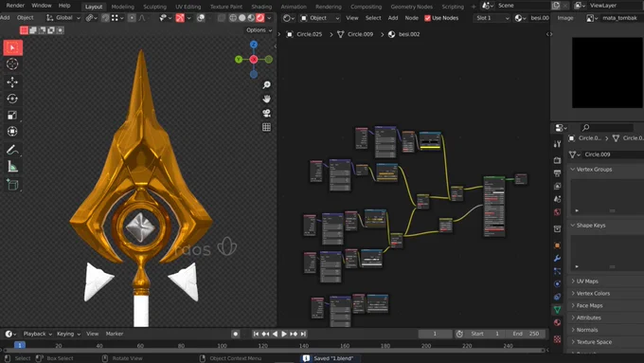Collapse the Shape Keys panel
Viewport: 644px width, 363px height.
(591, 226)
